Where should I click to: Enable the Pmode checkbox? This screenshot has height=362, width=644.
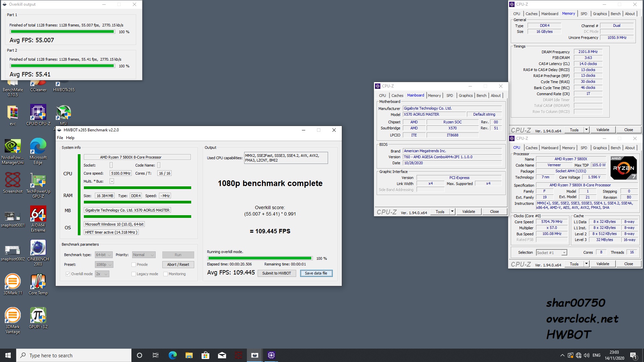point(133,264)
